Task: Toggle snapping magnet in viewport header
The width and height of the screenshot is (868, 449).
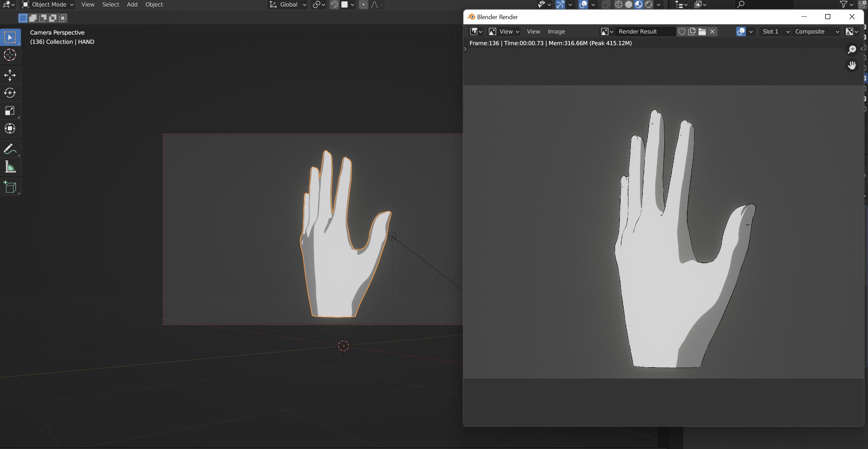Action: [334, 4]
